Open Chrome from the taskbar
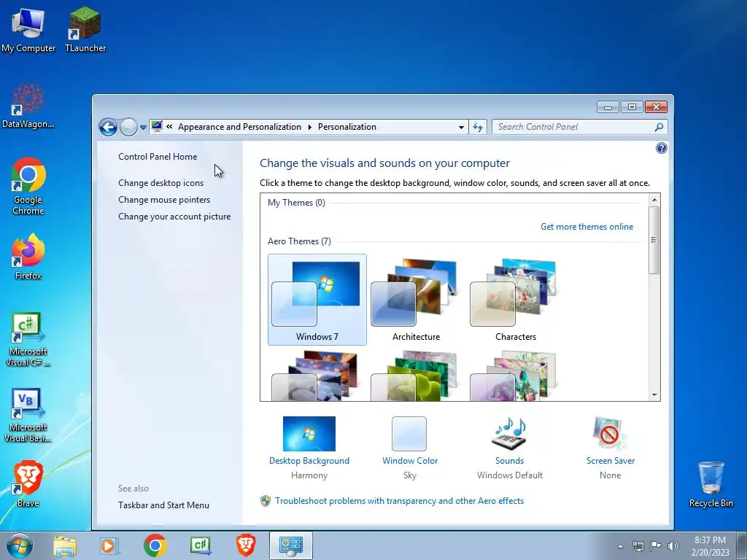747x560 pixels. coord(155,545)
